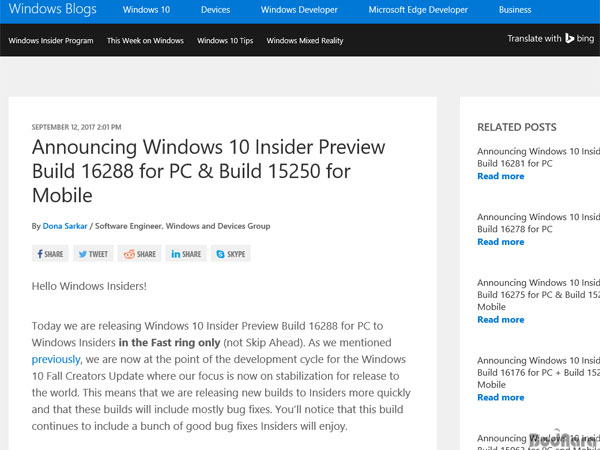Click 'Hello Windows Insiders!' text
This screenshot has height=450, width=600.
pos(89,286)
